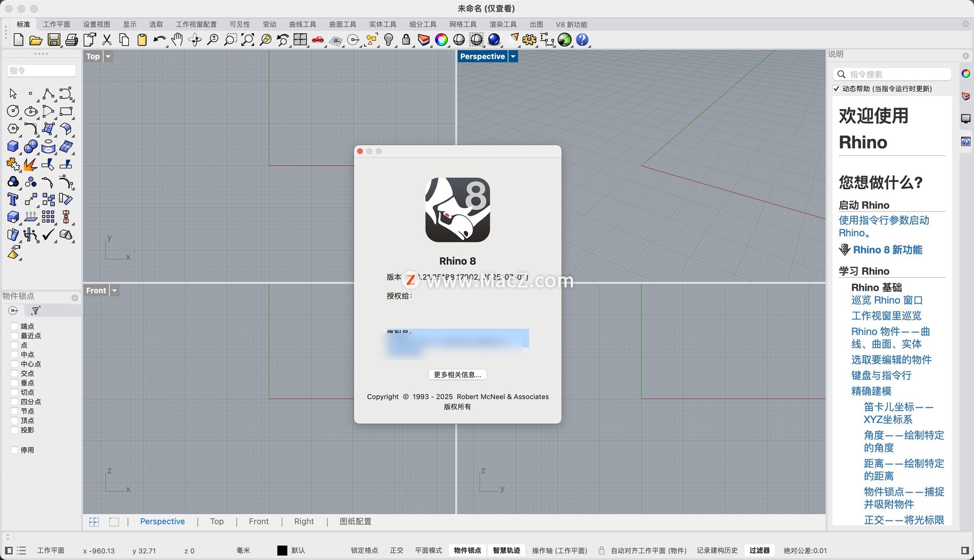Screen dimensions: 974x560
Task: Activate the Pan hand tool
Action: click(177, 40)
